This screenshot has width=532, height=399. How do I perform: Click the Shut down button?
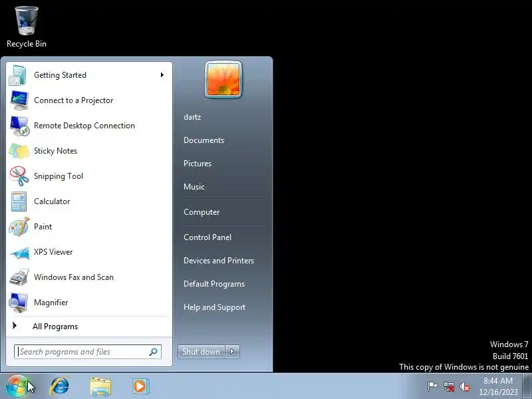tap(201, 352)
